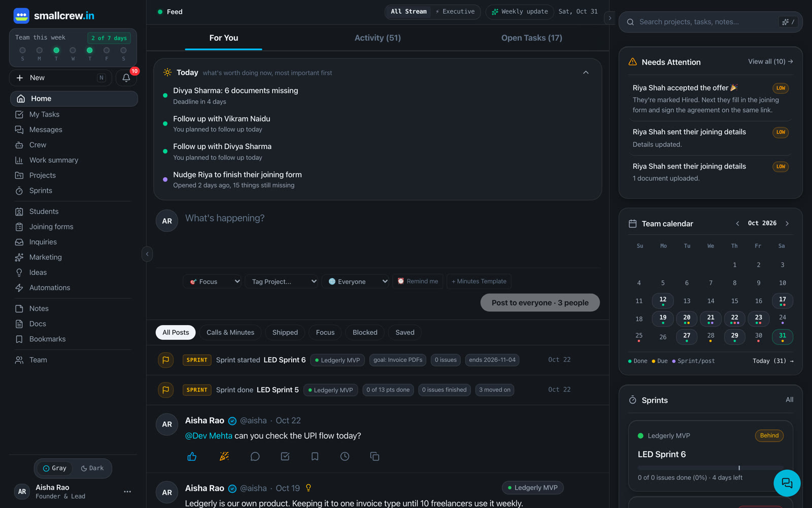Click the smallcrew.in logo

pyautogui.click(x=54, y=16)
